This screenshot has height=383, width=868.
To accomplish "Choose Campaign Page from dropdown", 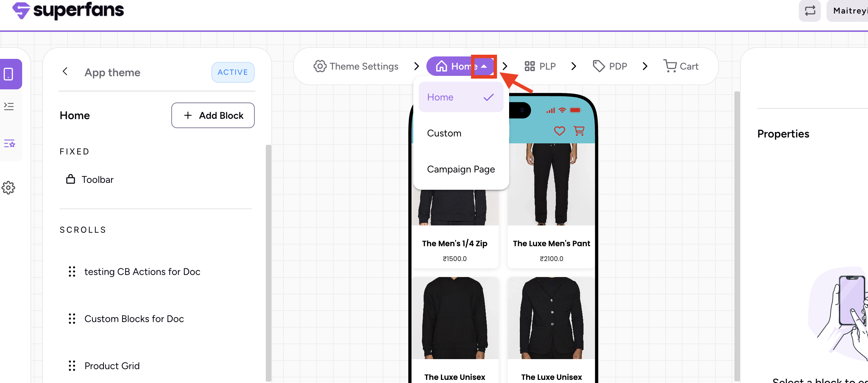I will 461,169.
